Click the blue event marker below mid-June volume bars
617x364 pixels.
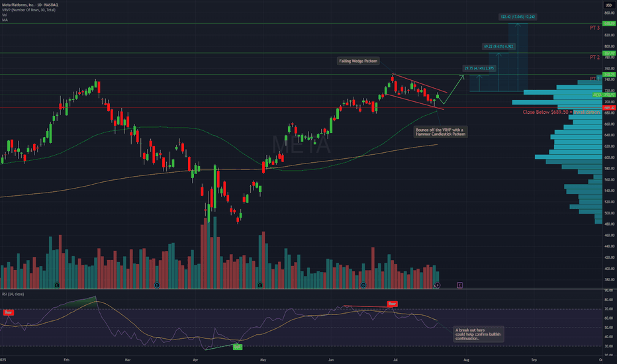[363, 285]
